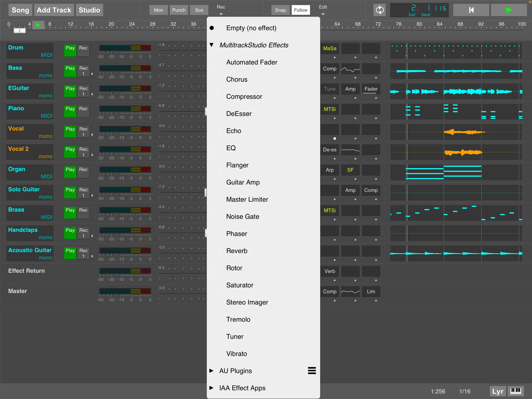The width and height of the screenshot is (532, 399).
Task: Open the Comp effect on Master track
Action: [330, 292]
